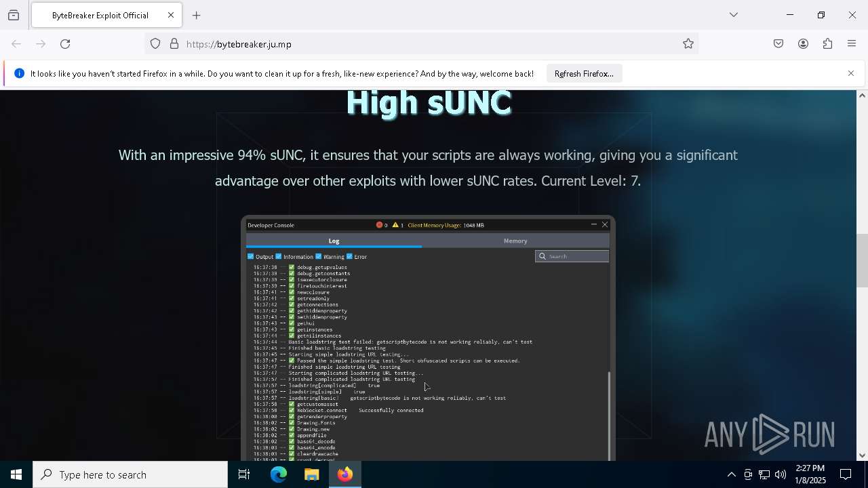Click the High sUNC heading
This screenshot has height=488, width=868.
click(x=429, y=104)
